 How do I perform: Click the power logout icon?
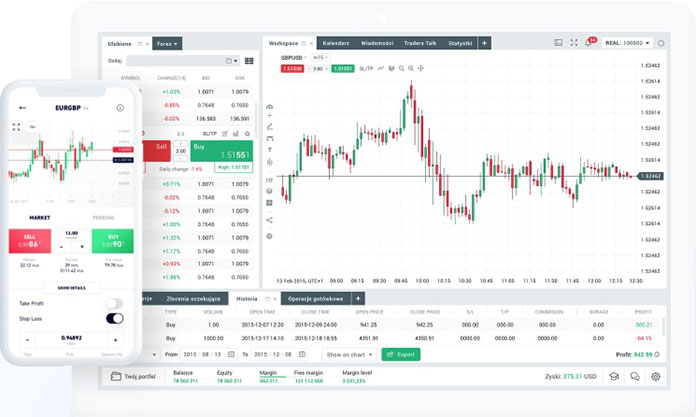661,44
